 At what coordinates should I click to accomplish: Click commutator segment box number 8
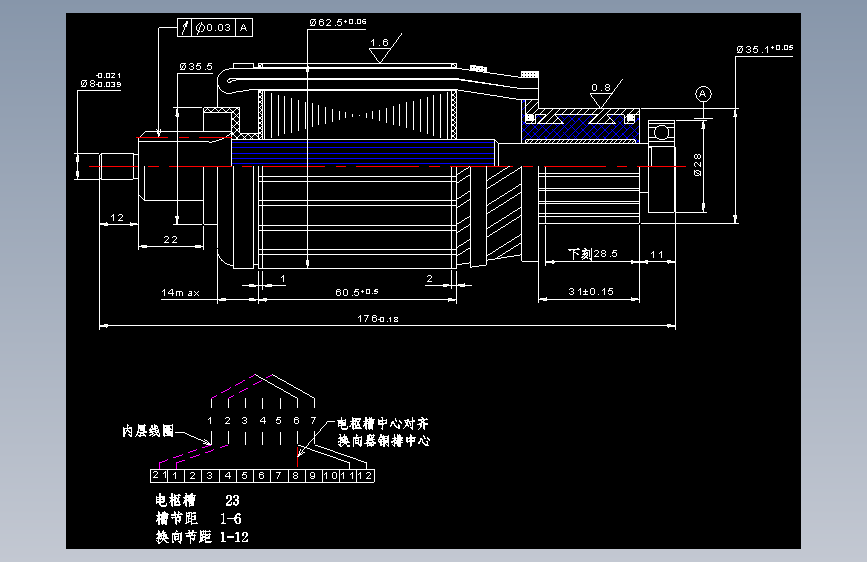(296, 476)
